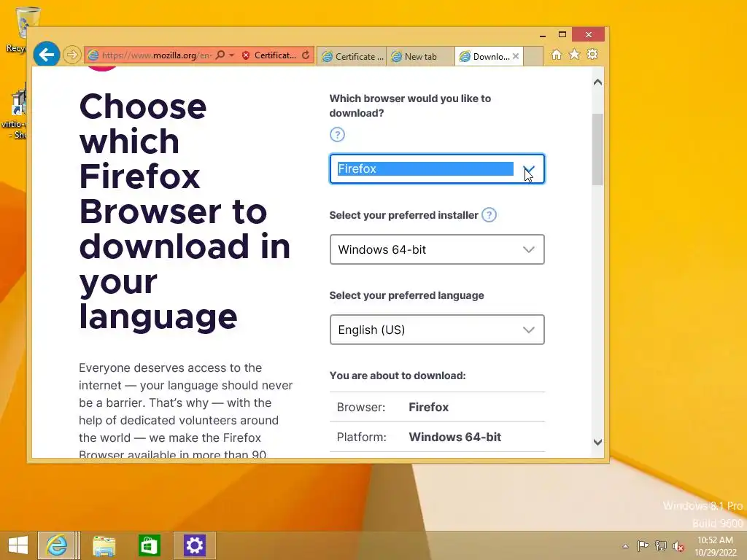Click 'Select your preferred language' label
This screenshot has width=747, height=560.
click(x=406, y=295)
